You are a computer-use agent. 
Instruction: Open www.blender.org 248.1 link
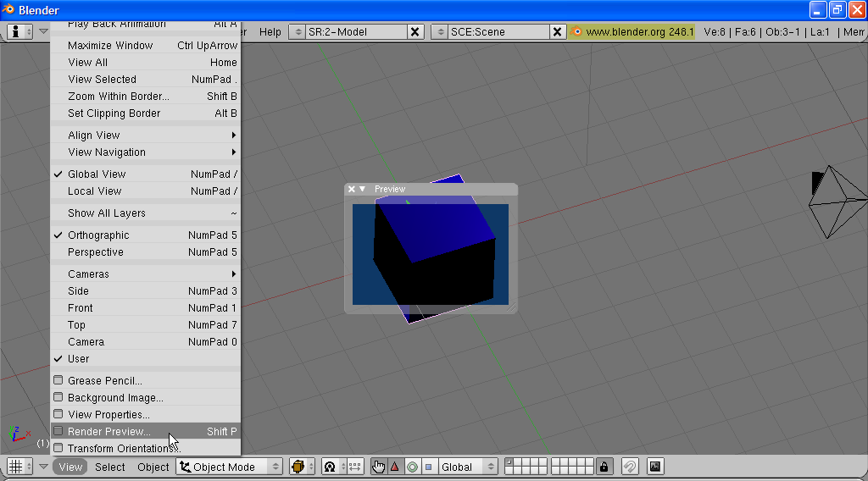[x=639, y=32]
